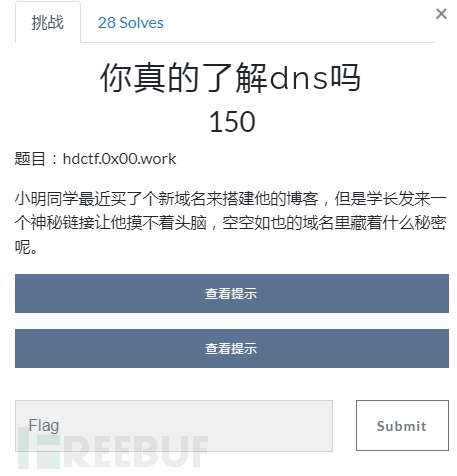Switch to the 挑战 tab
The image size is (457, 476).
[48, 23]
